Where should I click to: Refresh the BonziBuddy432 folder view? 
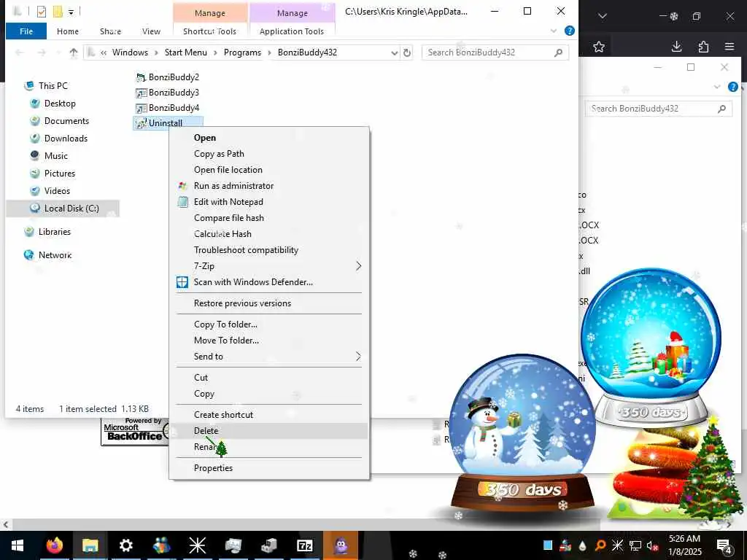407,52
